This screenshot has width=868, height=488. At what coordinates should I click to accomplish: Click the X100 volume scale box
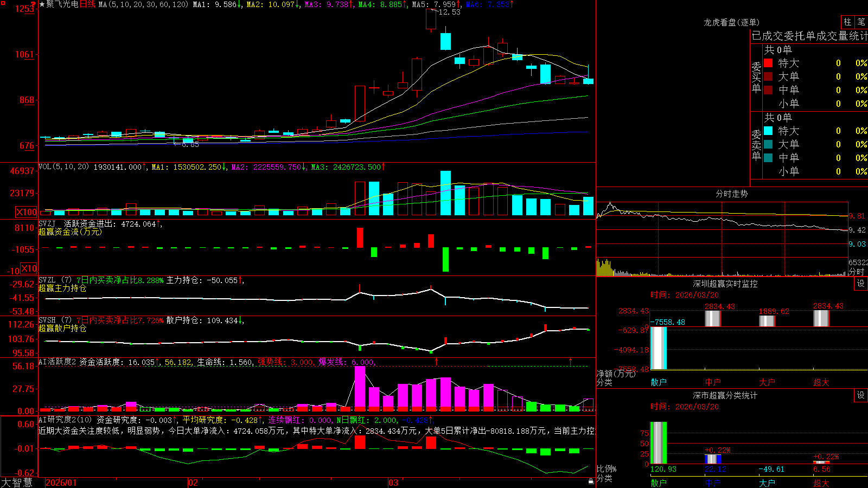coord(27,213)
